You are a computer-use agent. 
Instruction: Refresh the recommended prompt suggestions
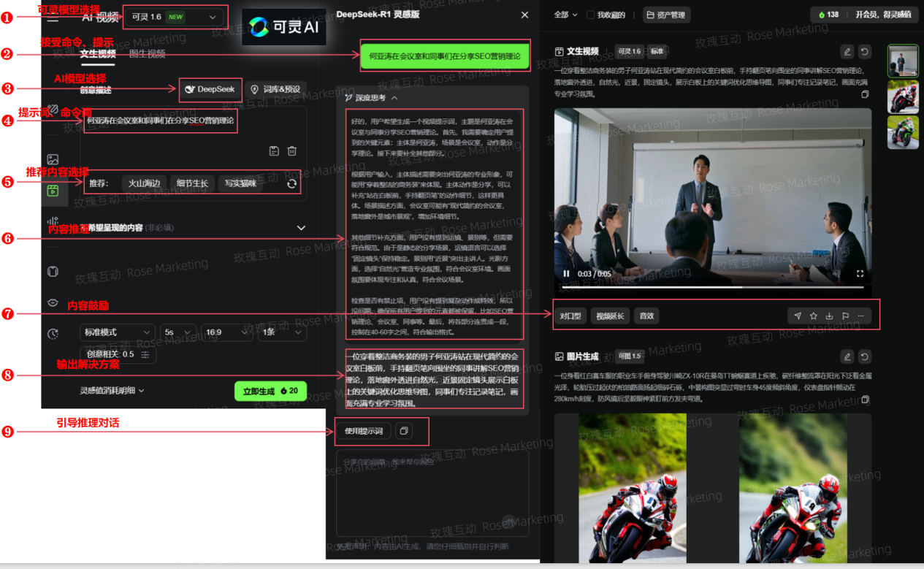pos(291,184)
